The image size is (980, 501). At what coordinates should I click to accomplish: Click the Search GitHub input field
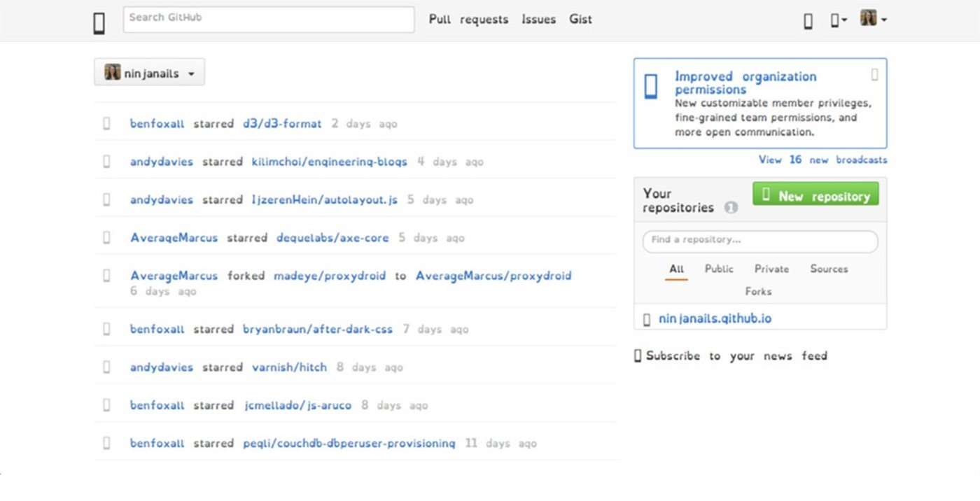point(269,20)
